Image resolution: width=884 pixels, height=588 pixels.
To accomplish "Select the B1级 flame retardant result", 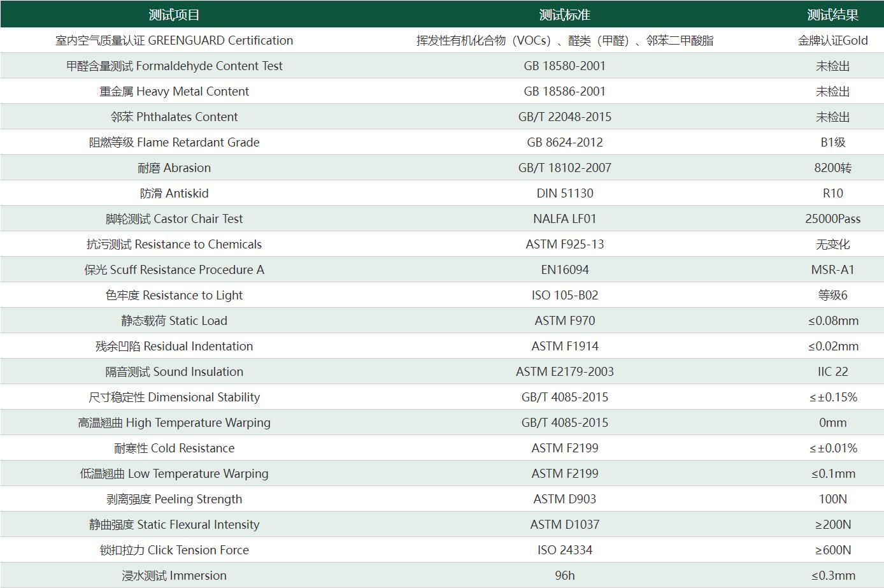I will pos(833,142).
